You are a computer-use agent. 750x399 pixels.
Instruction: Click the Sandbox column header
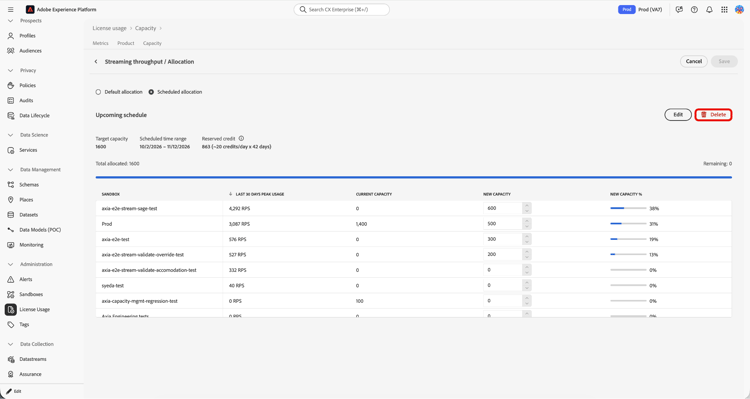[110, 194]
